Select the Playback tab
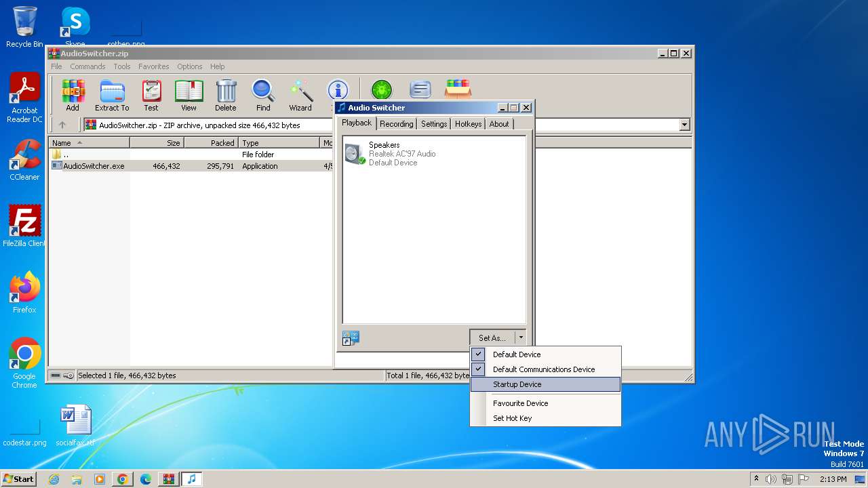 point(357,123)
